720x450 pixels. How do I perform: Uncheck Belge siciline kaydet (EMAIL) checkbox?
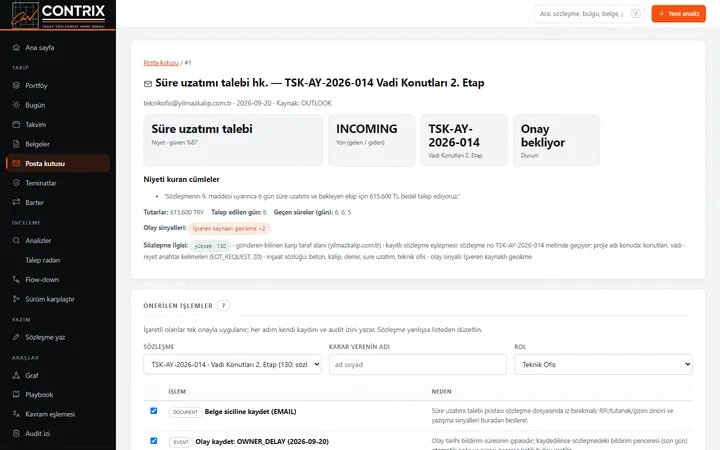pos(153,411)
